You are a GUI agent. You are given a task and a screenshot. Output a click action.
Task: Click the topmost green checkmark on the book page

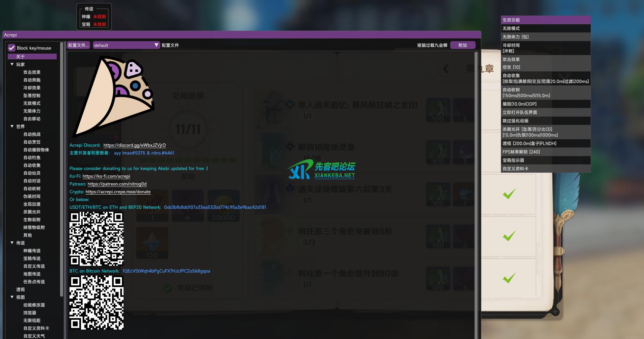509,194
